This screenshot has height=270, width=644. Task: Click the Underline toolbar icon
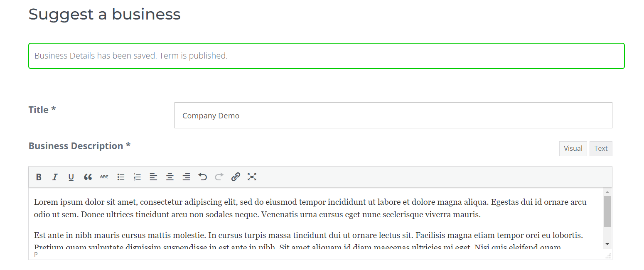pos(71,177)
